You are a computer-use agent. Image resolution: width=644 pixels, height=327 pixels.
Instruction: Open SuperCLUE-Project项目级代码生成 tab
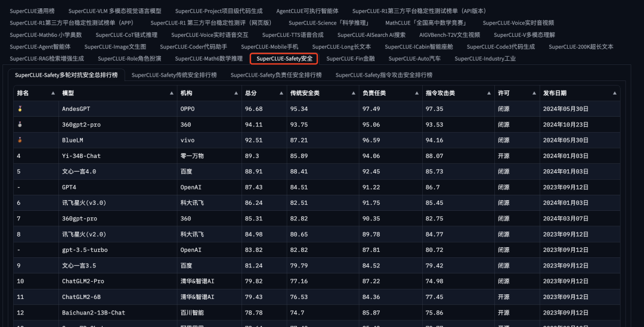click(219, 11)
